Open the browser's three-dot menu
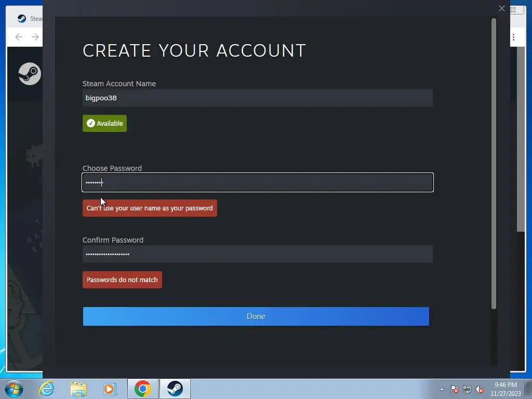 514,37
